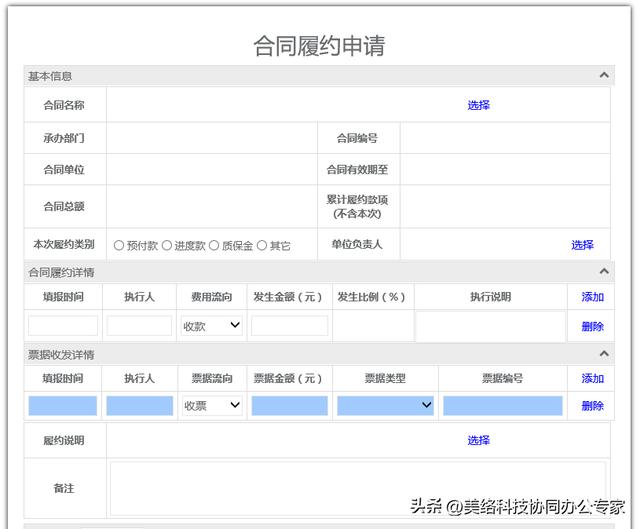Click 选择 link for 单位负责人

582,245
